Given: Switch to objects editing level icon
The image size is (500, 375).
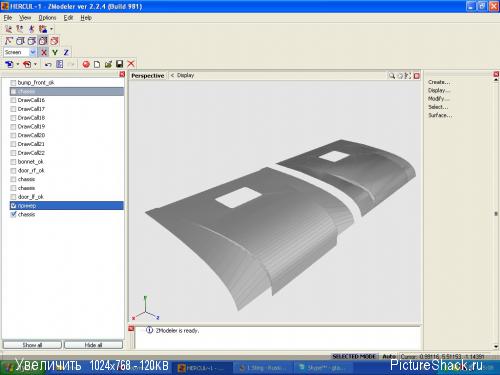Looking at the screenshot, I should (43, 41).
